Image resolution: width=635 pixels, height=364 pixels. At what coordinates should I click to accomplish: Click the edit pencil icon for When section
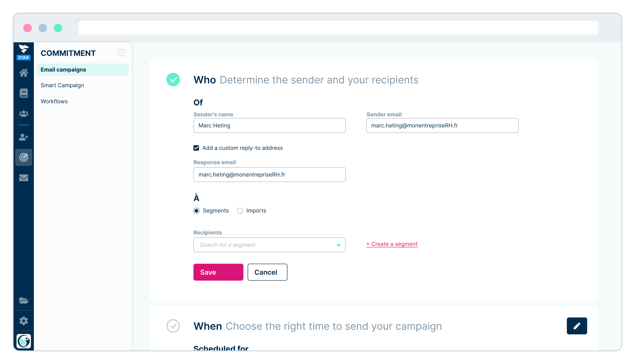click(x=577, y=326)
